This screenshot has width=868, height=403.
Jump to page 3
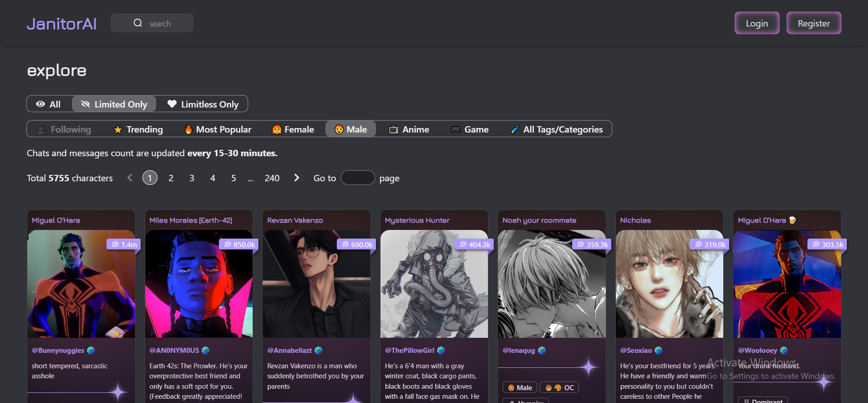click(192, 178)
